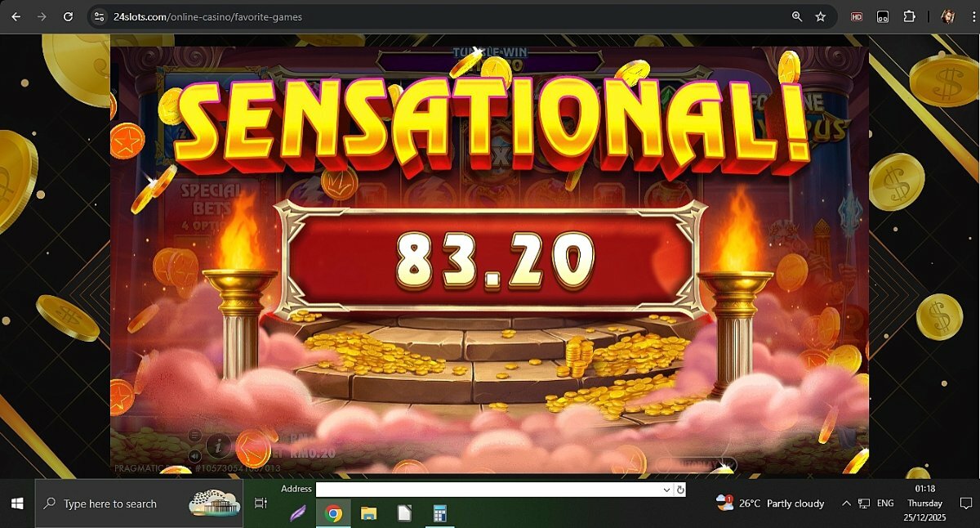Open the Chrome Extensions puzzle icon
This screenshot has height=528, width=980.
coord(909,16)
